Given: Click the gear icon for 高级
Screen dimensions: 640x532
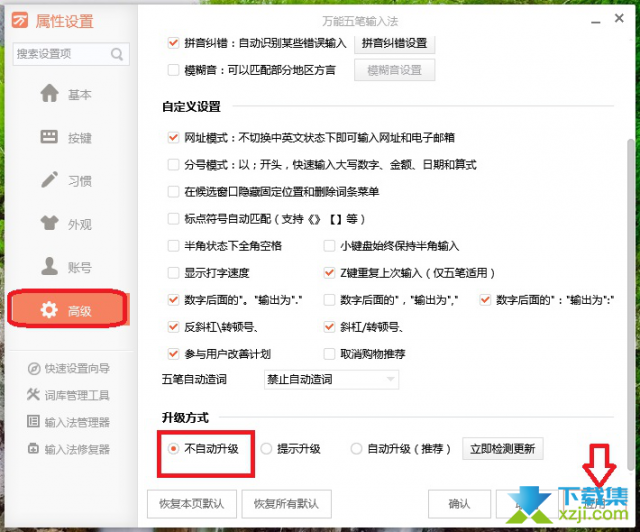Looking at the screenshot, I should tap(49, 310).
